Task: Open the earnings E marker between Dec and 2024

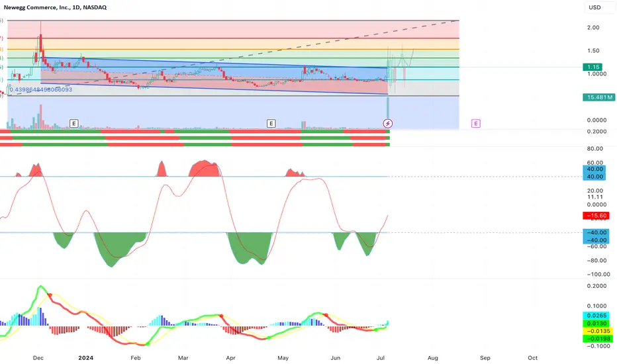Action: 74,124
